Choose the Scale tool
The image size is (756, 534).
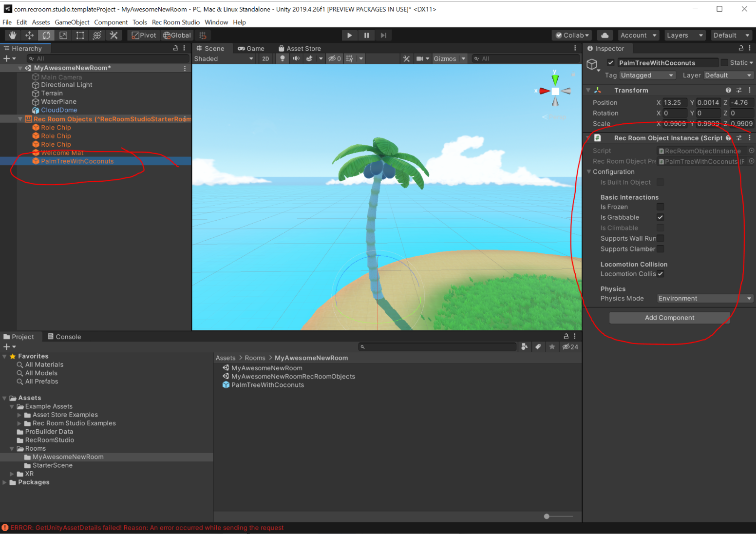63,35
